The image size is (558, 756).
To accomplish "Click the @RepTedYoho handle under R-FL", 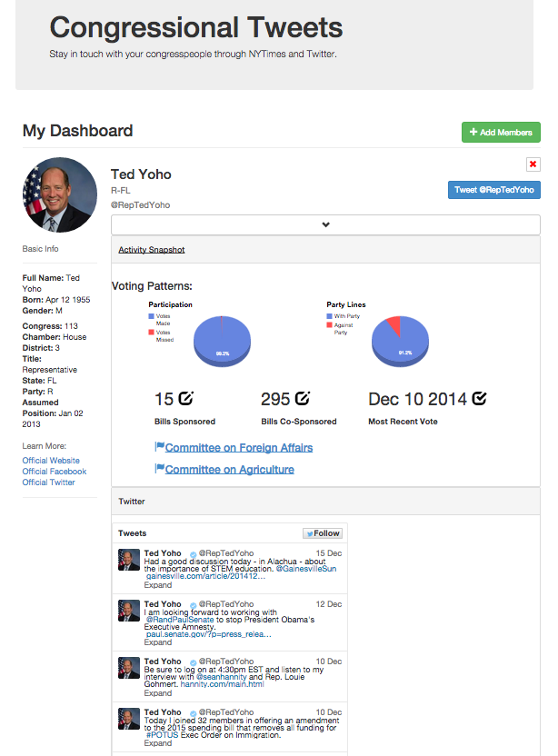I will pos(140,205).
